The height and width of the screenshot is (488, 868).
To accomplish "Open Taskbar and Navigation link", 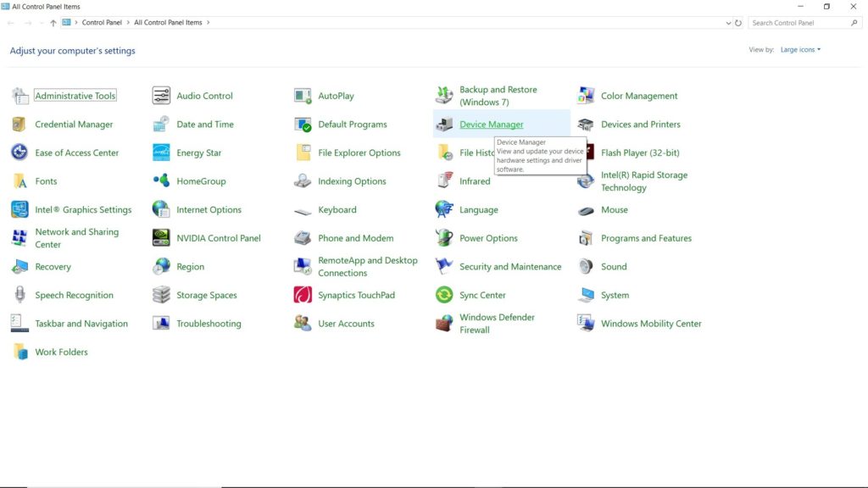I will [81, 324].
